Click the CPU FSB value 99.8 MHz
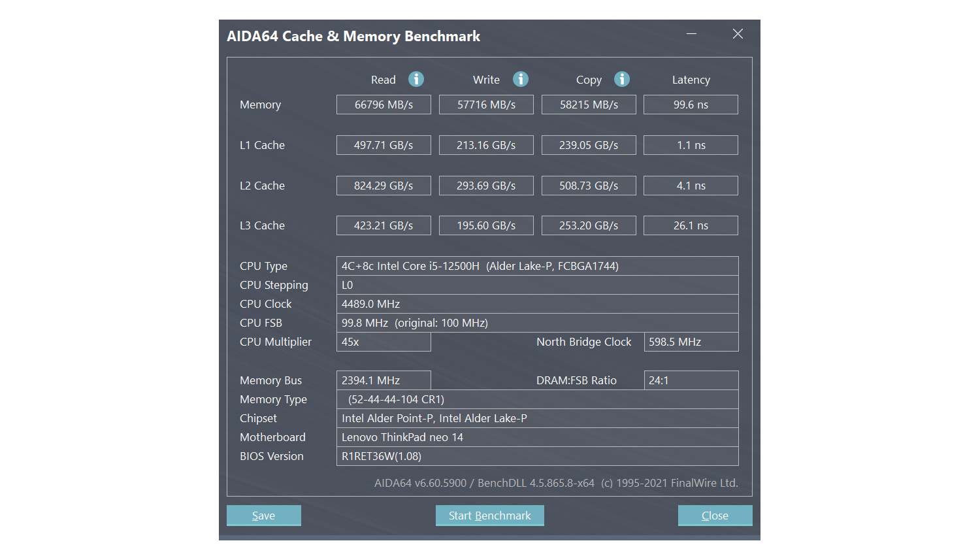Screen dimensions: 980x560 tap(538, 323)
